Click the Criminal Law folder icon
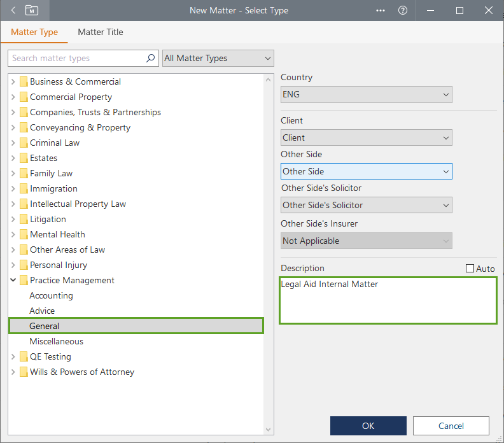Image resolution: width=504 pixels, height=443 pixels. pyautogui.click(x=24, y=143)
